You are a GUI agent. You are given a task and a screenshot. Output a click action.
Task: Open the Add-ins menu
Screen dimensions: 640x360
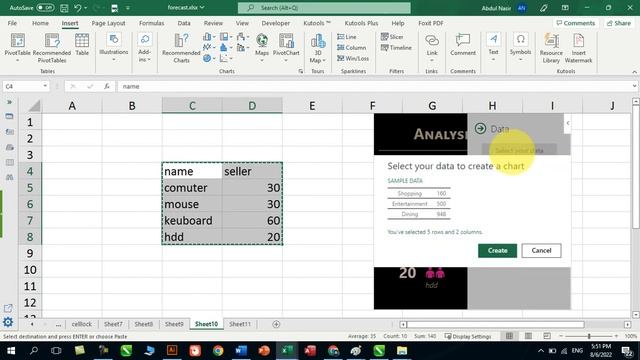(144, 47)
